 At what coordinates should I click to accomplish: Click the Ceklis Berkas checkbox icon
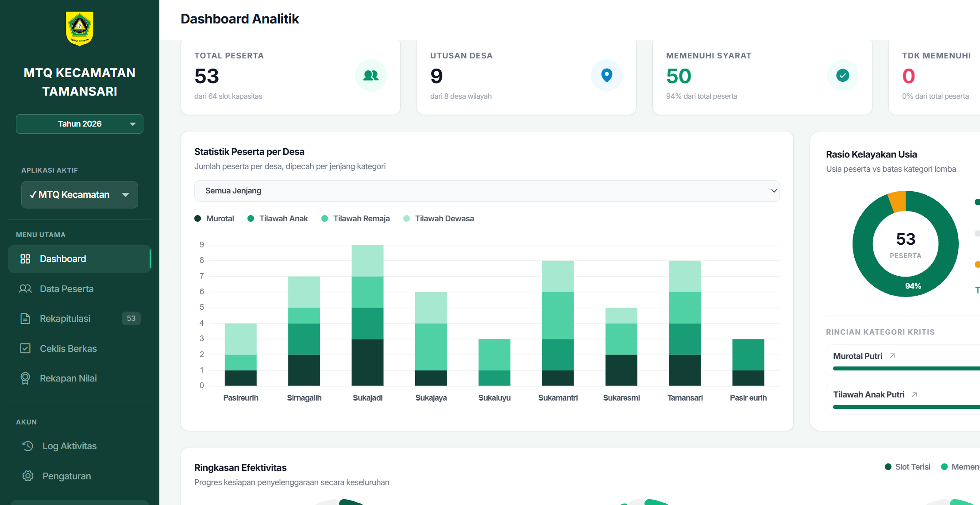coord(25,348)
